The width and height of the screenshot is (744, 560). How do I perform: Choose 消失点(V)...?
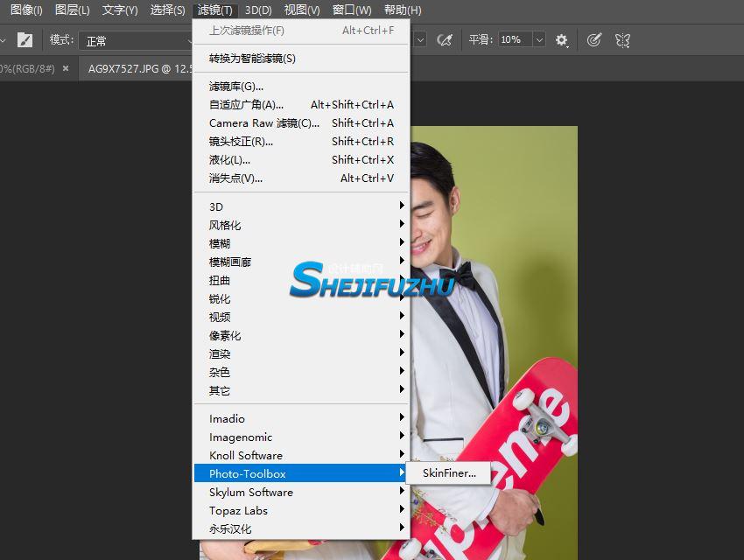coord(301,178)
